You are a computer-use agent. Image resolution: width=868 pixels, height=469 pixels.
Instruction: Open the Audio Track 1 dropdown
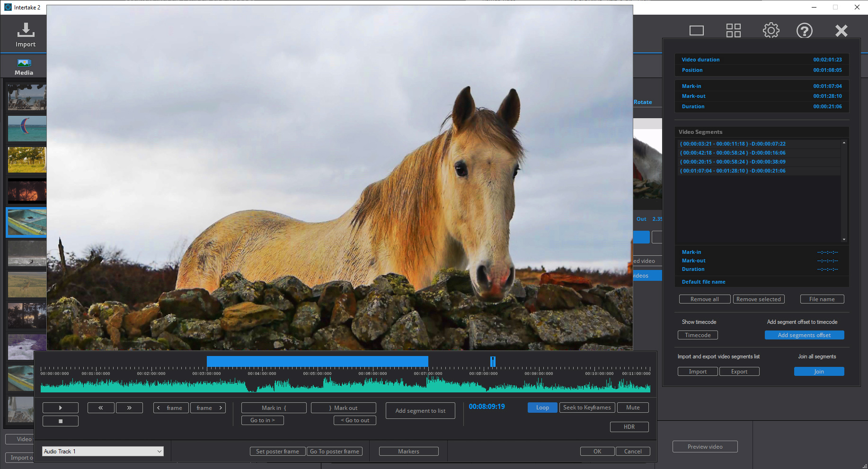click(x=103, y=452)
